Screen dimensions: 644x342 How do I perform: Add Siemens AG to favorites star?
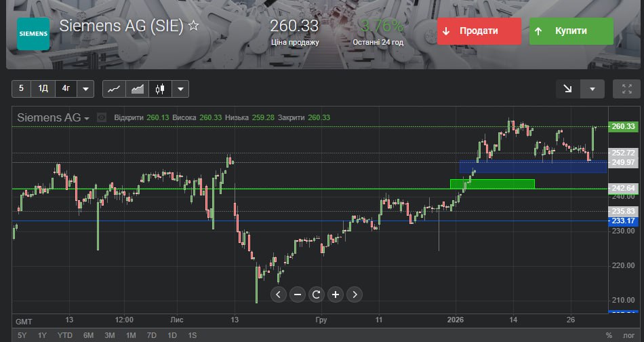coord(193,26)
